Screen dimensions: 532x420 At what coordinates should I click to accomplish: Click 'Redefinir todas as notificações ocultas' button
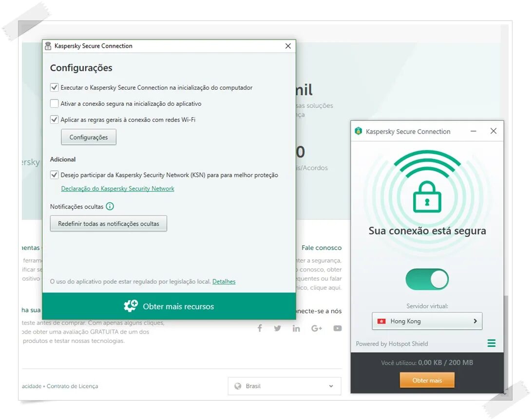click(109, 224)
